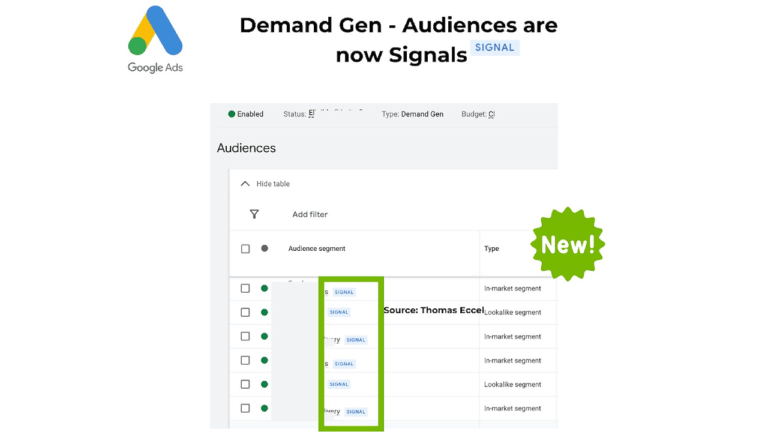768x432 pixels.
Task: Check the second row Lookalike segment checkbox
Action: click(x=245, y=312)
